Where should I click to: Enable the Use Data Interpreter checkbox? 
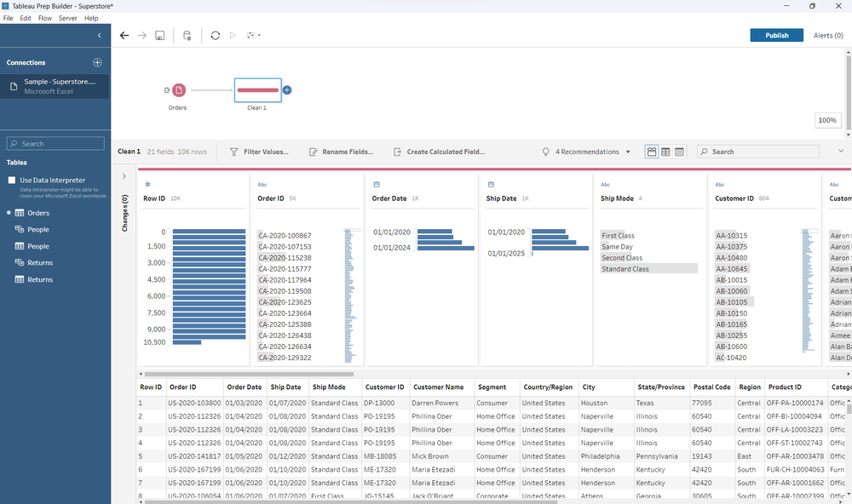point(11,180)
